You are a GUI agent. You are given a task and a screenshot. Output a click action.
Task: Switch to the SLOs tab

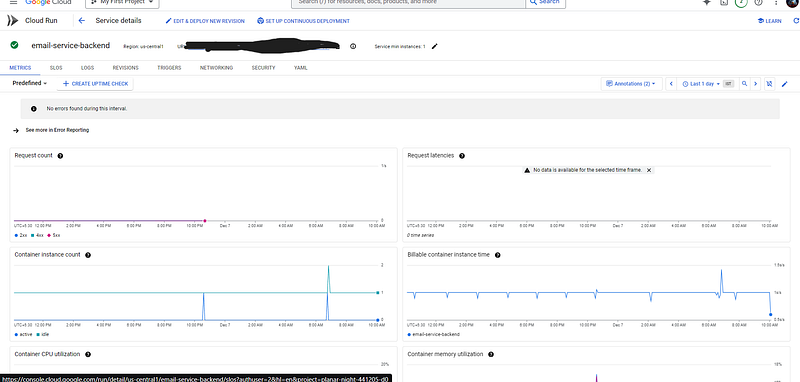click(56, 68)
